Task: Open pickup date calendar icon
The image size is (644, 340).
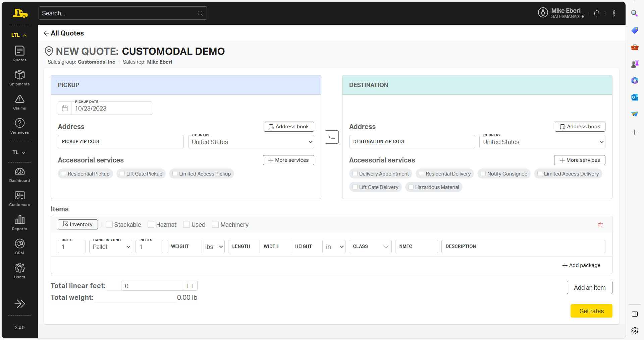Action: click(65, 108)
